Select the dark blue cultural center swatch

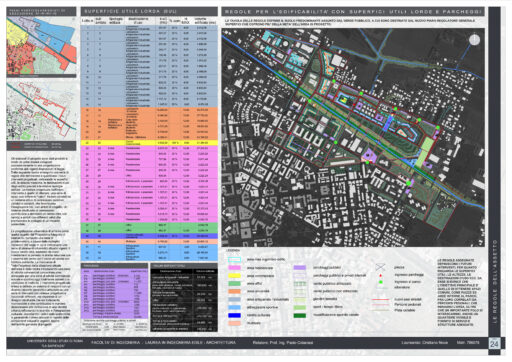234,315
